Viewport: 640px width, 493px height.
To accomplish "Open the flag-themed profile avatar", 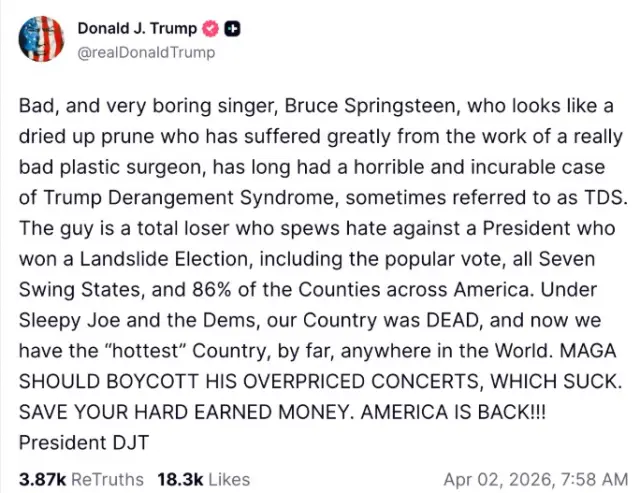I will click(x=40, y=40).
